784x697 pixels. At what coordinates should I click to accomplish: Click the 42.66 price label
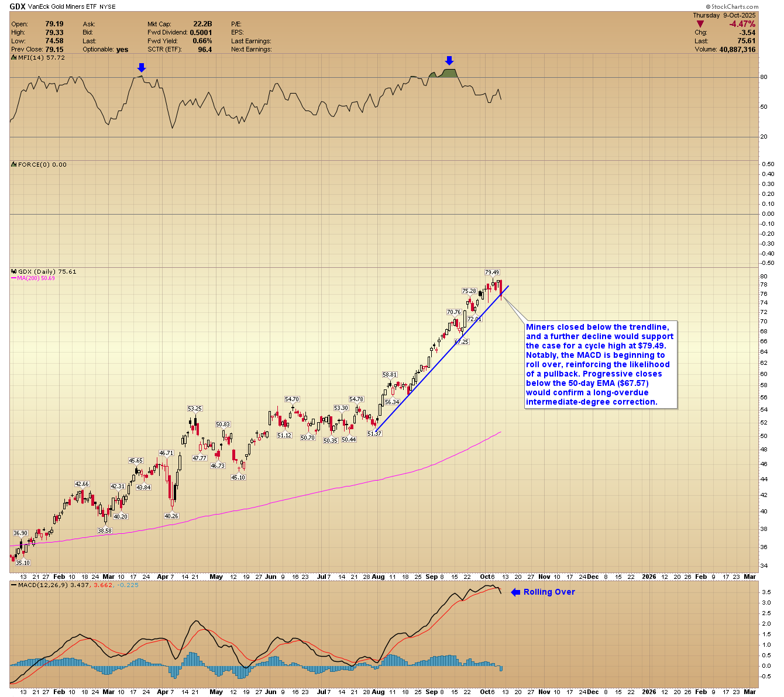coord(82,484)
